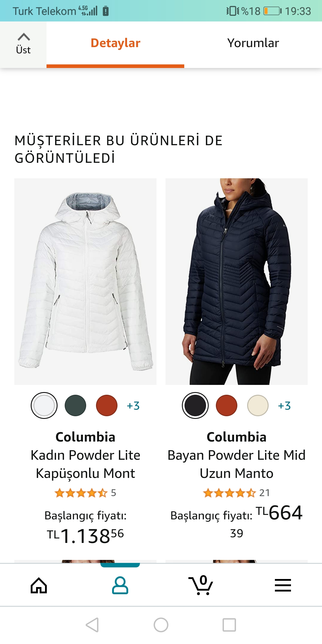Pick the red swatch under the white jacket
This screenshot has height=644, width=322.
pos(107,405)
